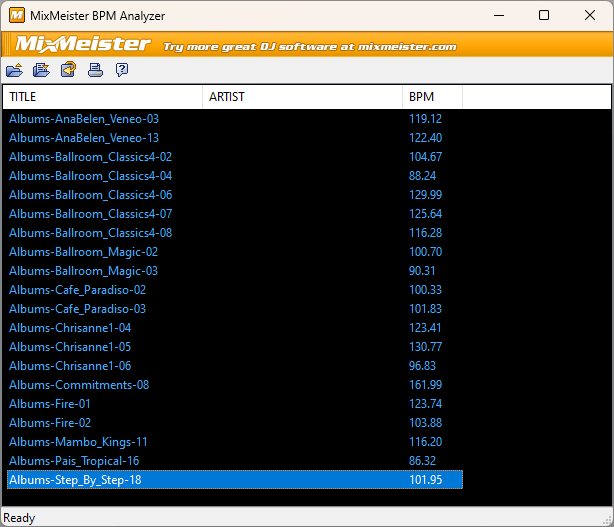Click BPM value 104.67
The width and height of the screenshot is (614, 527).
(x=426, y=157)
